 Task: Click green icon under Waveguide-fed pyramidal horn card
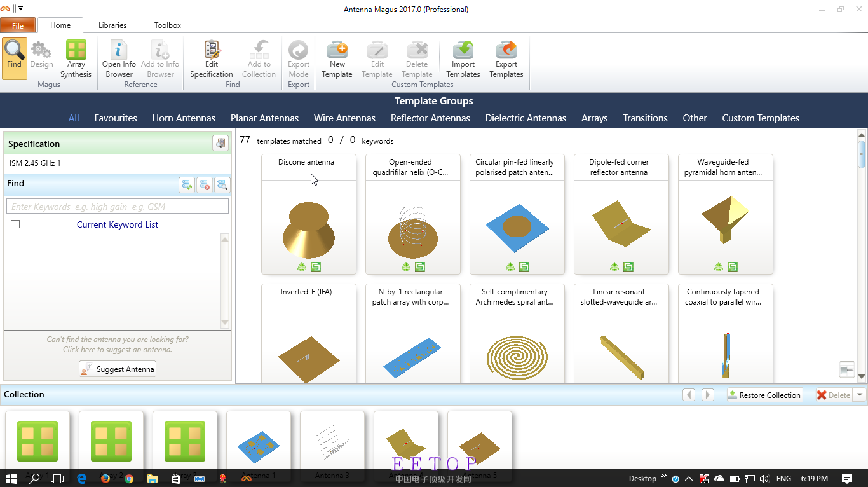(x=733, y=267)
